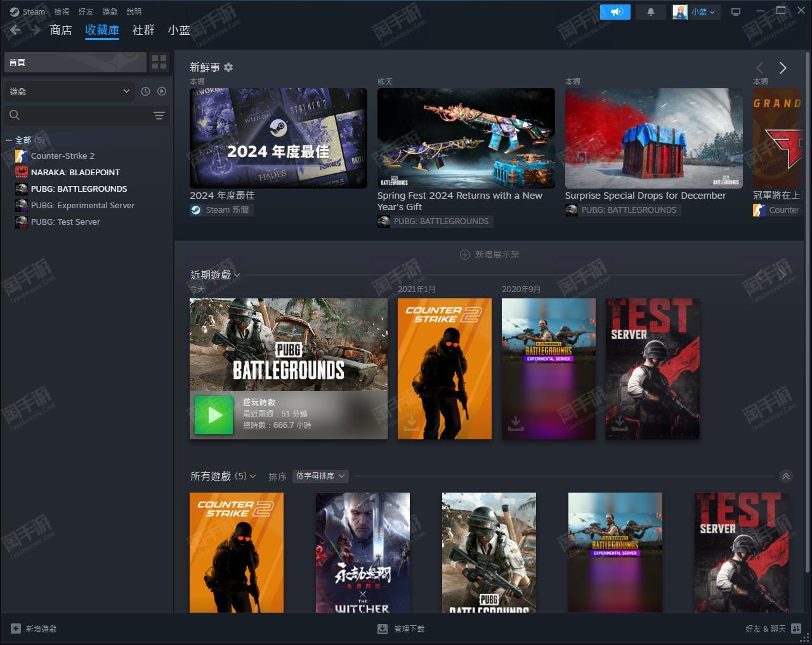Open the 2024 年度最佳 news card
Viewport: 812px width, 645px height.
pyautogui.click(x=278, y=138)
